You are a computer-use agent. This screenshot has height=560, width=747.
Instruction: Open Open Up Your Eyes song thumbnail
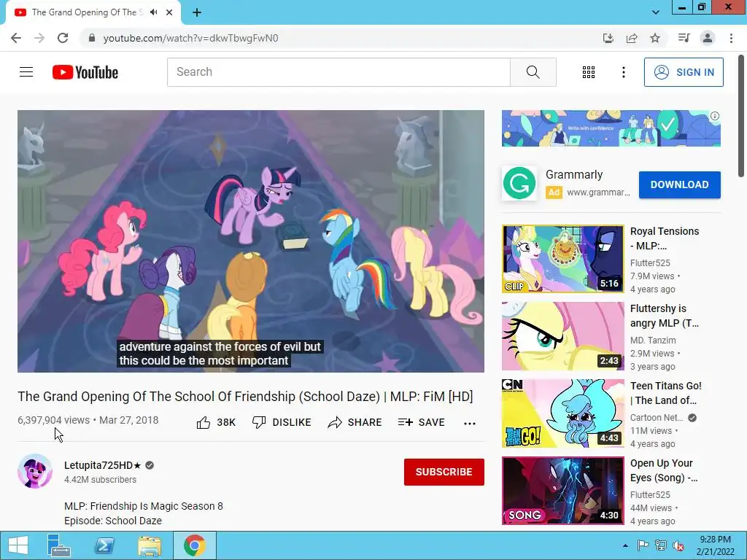tap(562, 491)
